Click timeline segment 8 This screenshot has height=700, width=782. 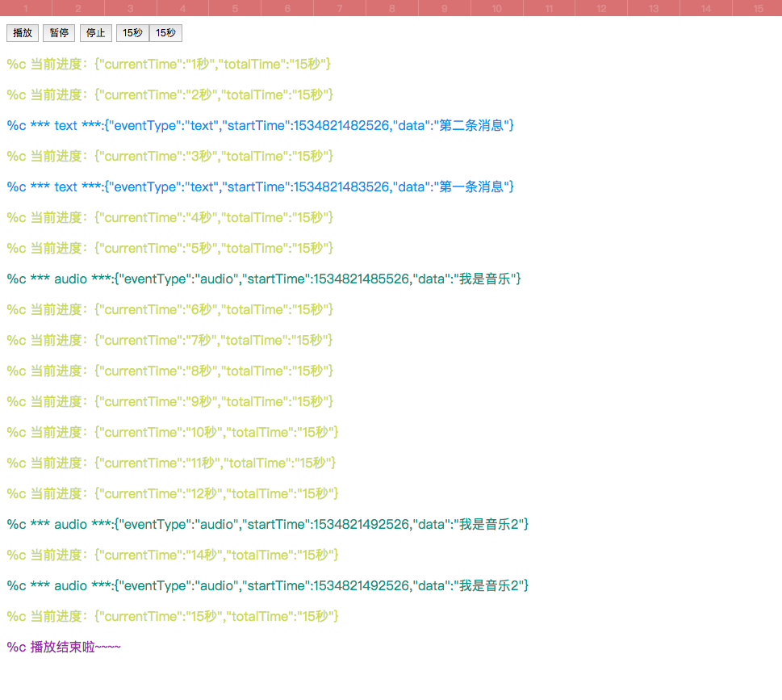pyautogui.click(x=391, y=8)
